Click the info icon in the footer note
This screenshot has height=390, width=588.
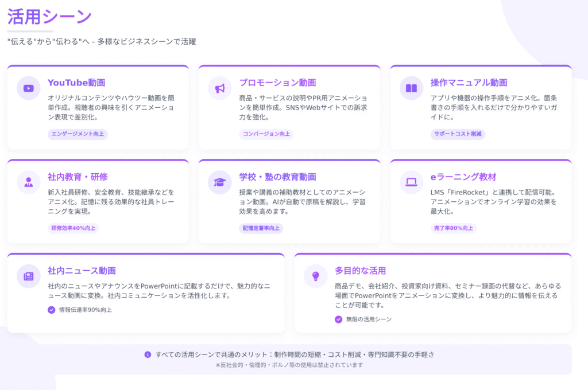148,354
